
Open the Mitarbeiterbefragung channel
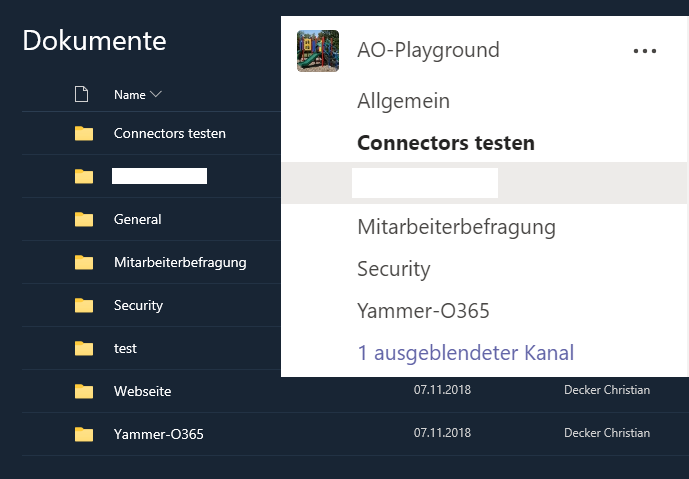pyautogui.click(x=457, y=228)
